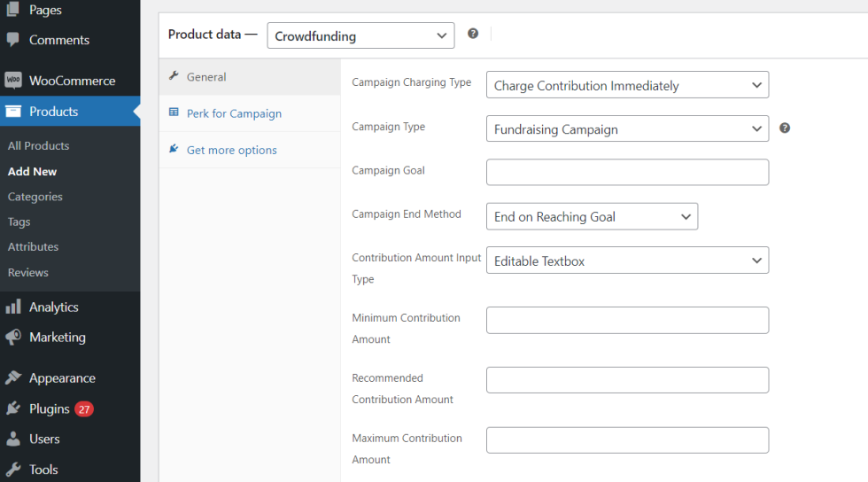Open the Campaign End Method dropdown
This screenshot has height=482, width=868.
click(592, 216)
